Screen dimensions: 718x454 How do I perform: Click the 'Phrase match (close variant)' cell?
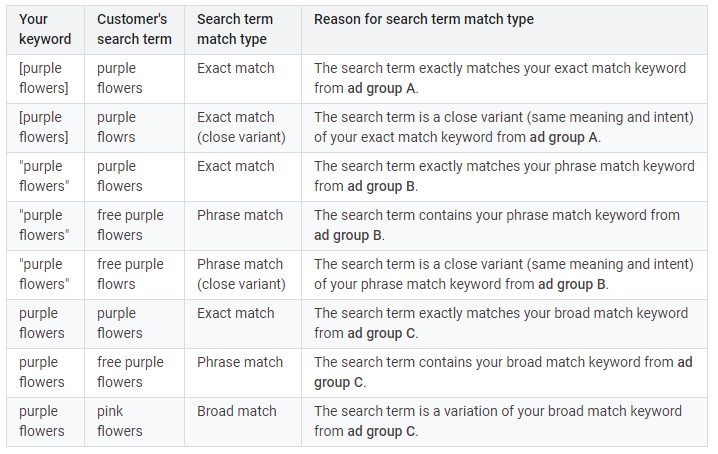pos(241,274)
